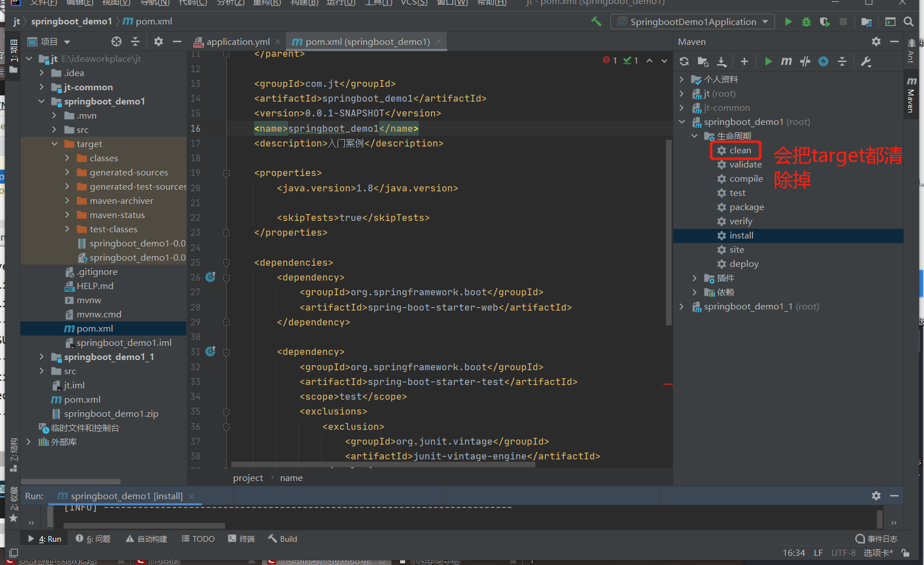Click UTF-8 encoding in status bar
924x565 pixels.
tap(843, 553)
